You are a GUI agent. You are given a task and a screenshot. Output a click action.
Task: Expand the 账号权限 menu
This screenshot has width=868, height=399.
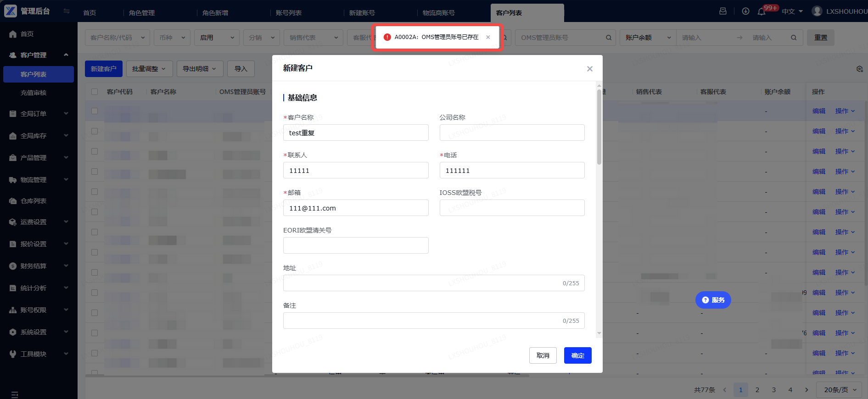point(39,310)
